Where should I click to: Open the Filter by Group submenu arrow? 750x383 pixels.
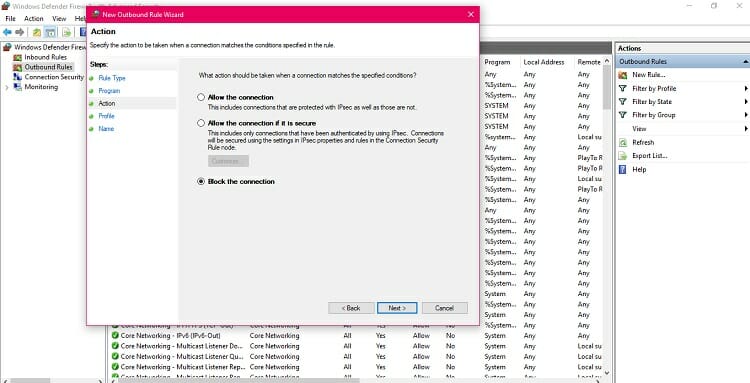(x=746, y=115)
